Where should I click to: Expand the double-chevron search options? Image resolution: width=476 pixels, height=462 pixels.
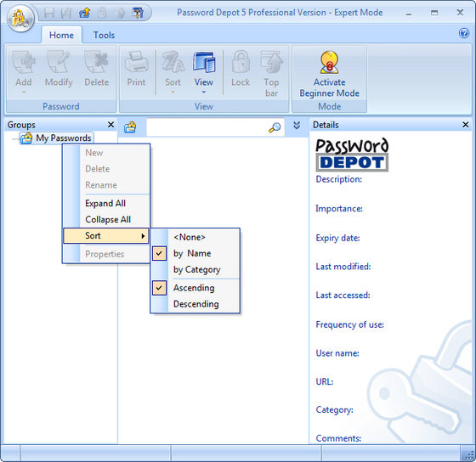click(297, 126)
